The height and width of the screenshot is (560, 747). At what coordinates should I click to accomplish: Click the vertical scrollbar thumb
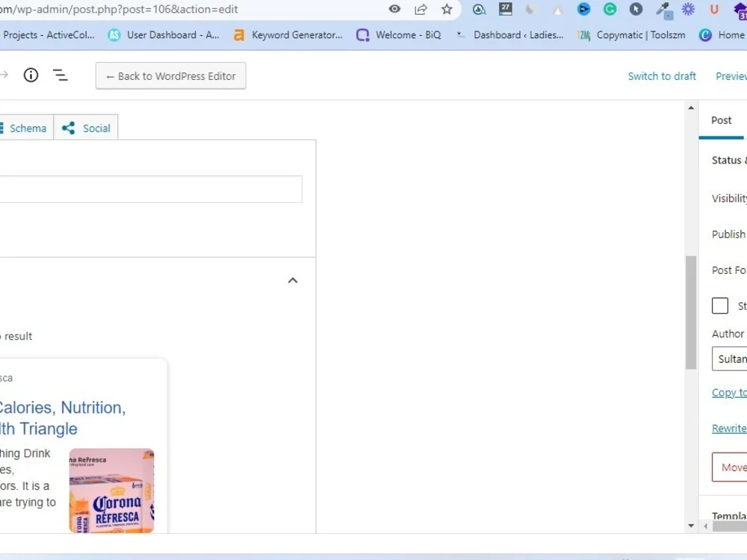(x=691, y=312)
